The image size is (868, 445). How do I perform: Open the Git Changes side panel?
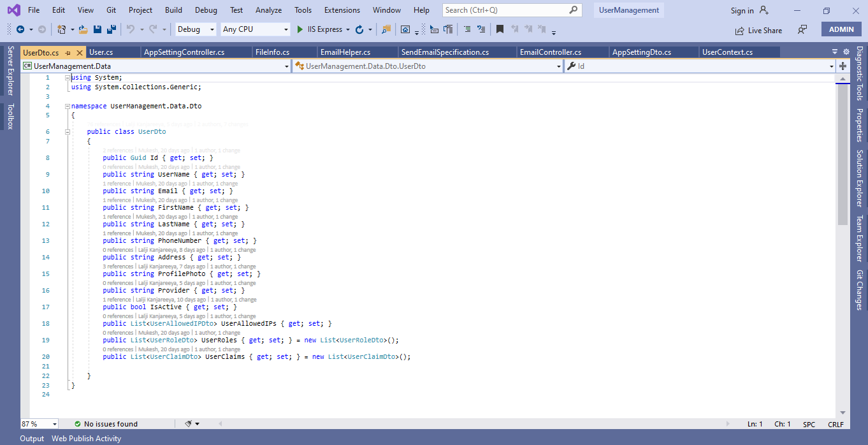coord(860,290)
